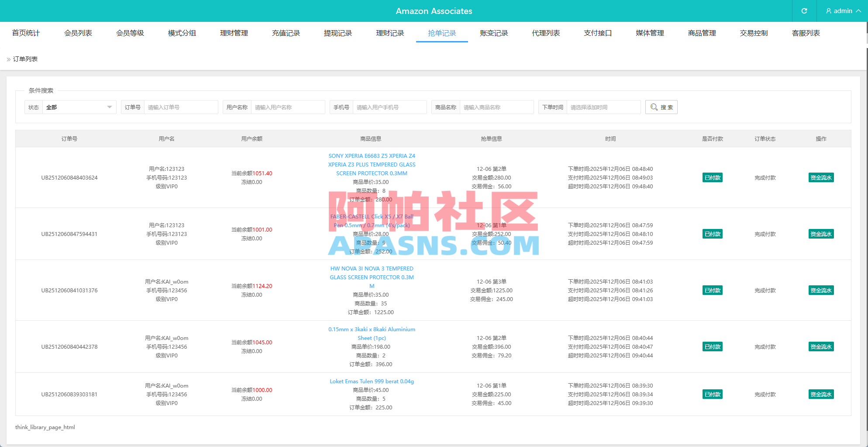Focus the 手机号 input field

(389, 107)
